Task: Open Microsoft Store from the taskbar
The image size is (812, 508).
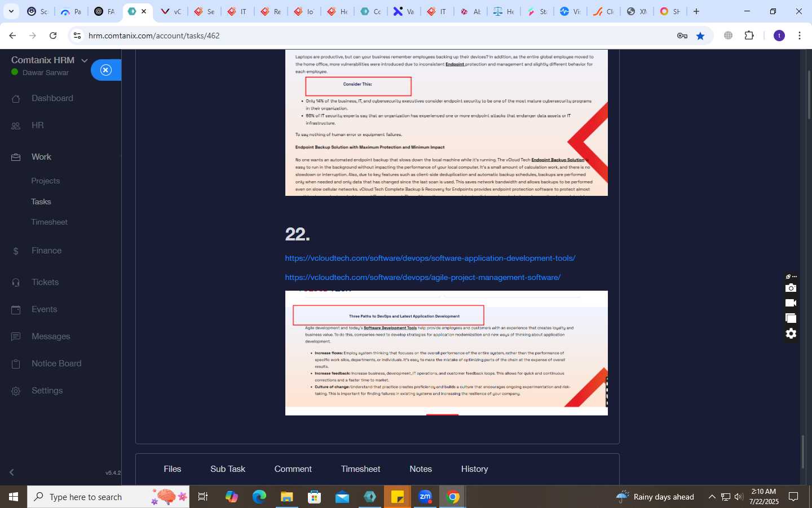Action: (x=315, y=497)
